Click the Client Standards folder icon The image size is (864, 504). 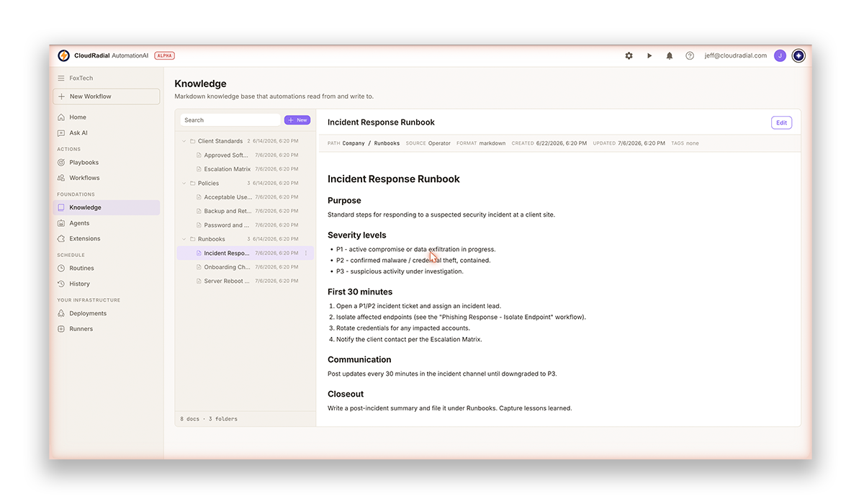tap(192, 141)
